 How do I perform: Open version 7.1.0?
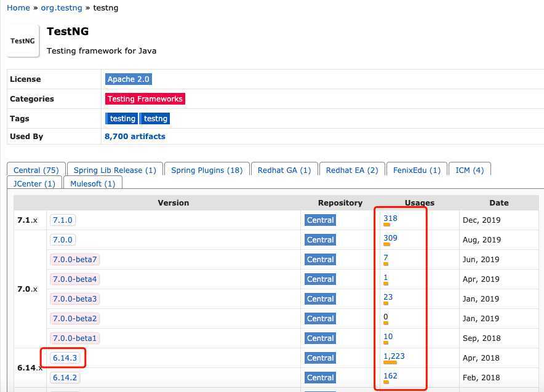[63, 220]
